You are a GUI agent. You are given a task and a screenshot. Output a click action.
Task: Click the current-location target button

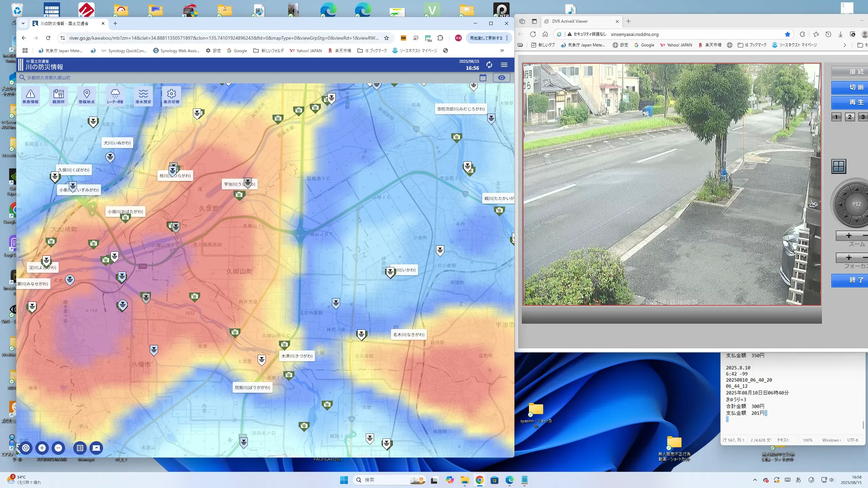pos(26,448)
